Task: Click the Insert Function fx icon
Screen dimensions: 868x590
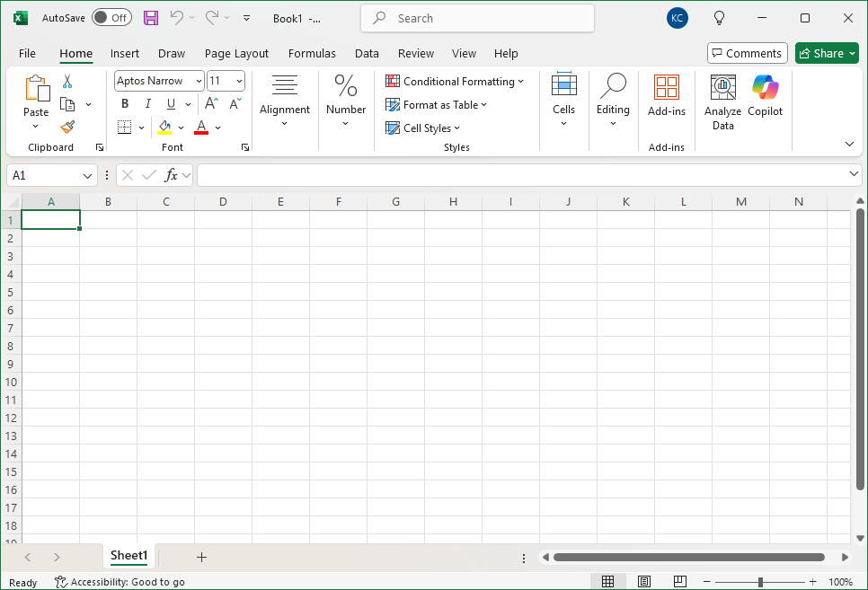Action: pyautogui.click(x=171, y=175)
